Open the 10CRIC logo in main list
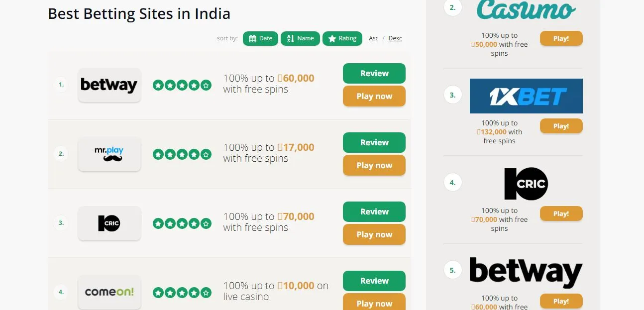644x310 pixels. coord(109,223)
